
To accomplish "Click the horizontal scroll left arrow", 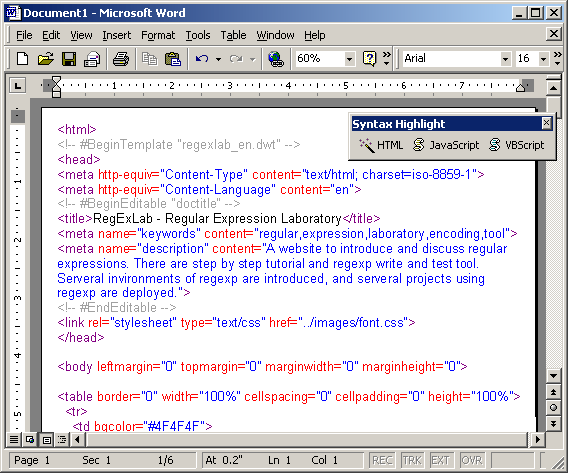I will pos(77,440).
